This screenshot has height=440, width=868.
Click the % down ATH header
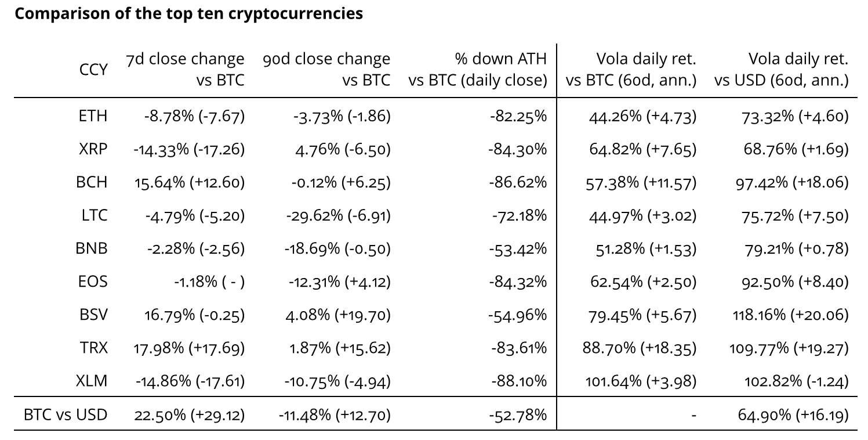pos(477,70)
